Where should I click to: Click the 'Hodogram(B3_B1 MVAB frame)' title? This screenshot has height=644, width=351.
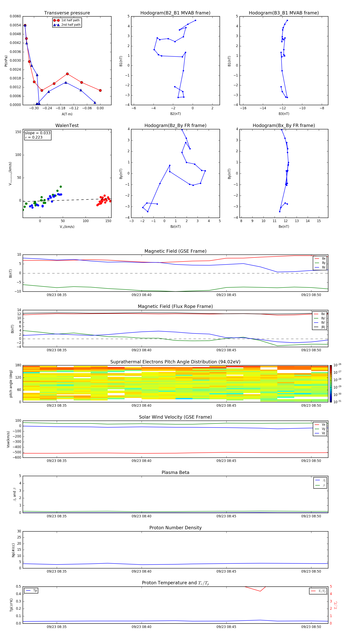pyautogui.click(x=284, y=13)
